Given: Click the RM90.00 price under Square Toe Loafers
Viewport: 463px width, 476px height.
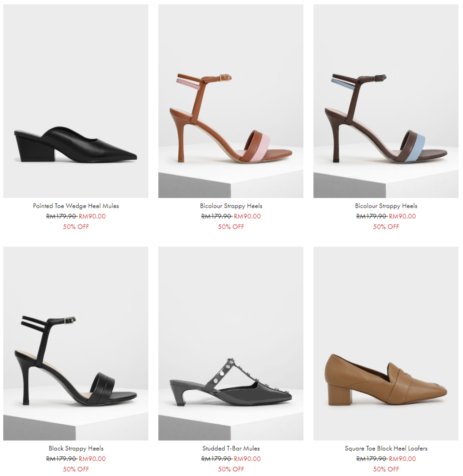Looking at the screenshot, I should (x=403, y=459).
